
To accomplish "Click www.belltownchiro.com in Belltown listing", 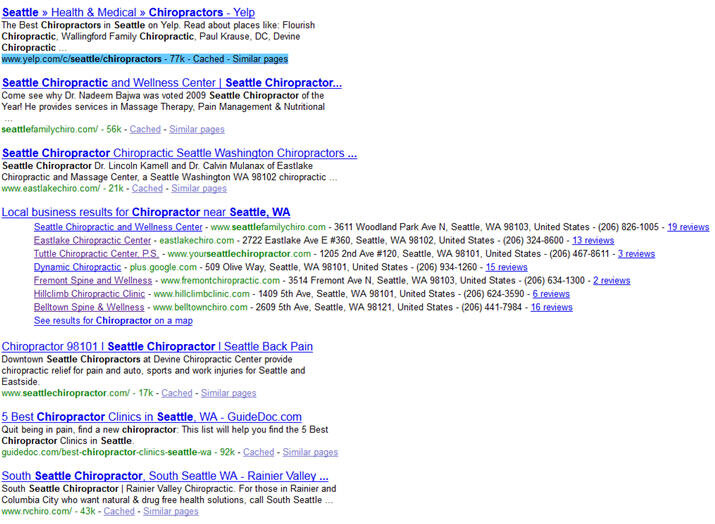I will (200, 307).
